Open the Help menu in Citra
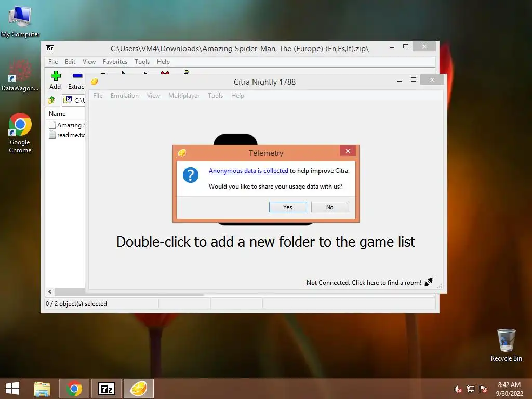 click(x=237, y=96)
